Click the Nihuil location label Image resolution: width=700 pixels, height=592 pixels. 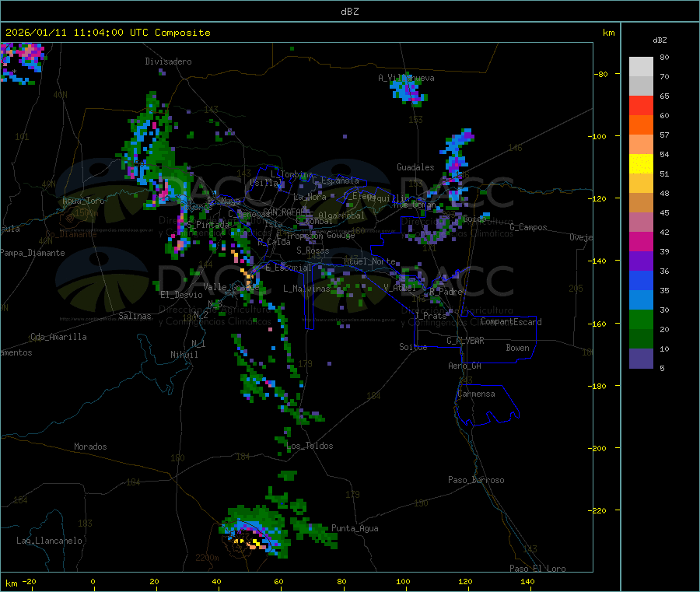(x=184, y=355)
